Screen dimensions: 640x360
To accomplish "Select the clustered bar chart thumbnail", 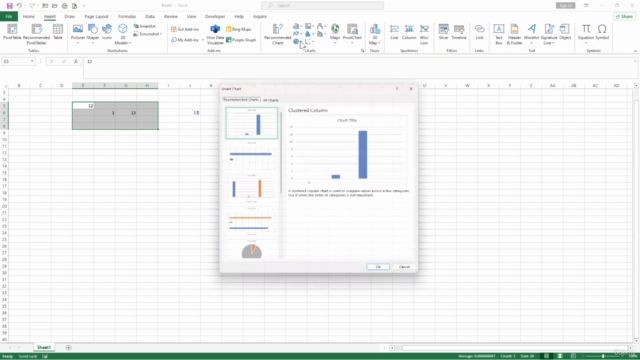I will [252, 156].
